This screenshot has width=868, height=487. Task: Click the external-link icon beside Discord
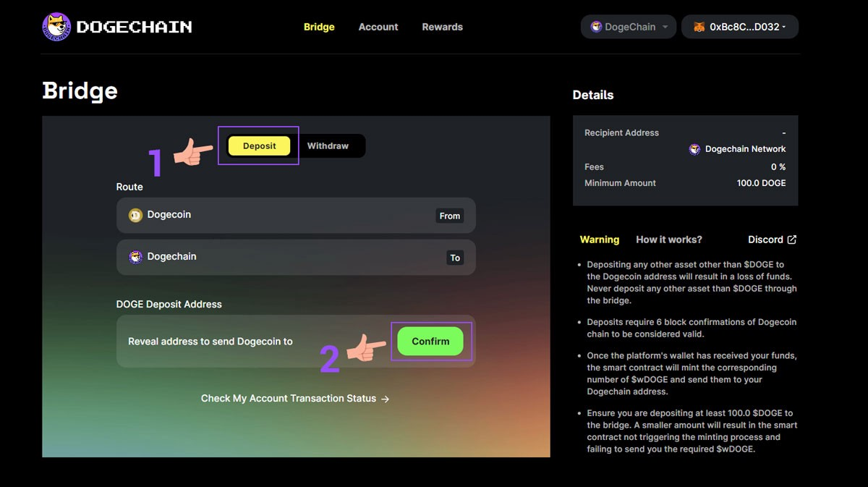(792, 240)
